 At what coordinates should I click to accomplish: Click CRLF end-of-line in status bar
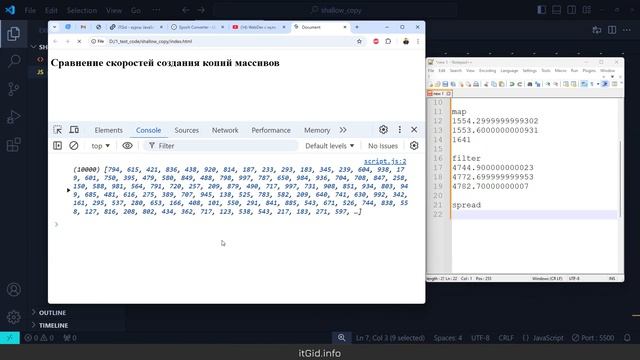506,338
